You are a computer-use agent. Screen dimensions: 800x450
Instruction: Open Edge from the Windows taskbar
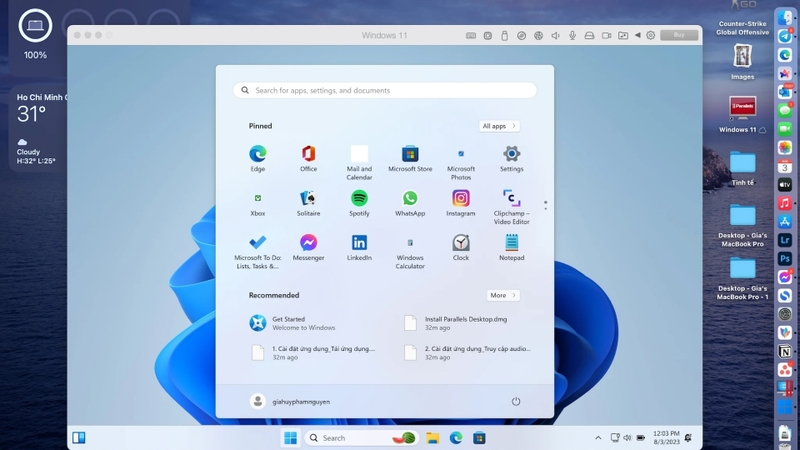pos(456,438)
